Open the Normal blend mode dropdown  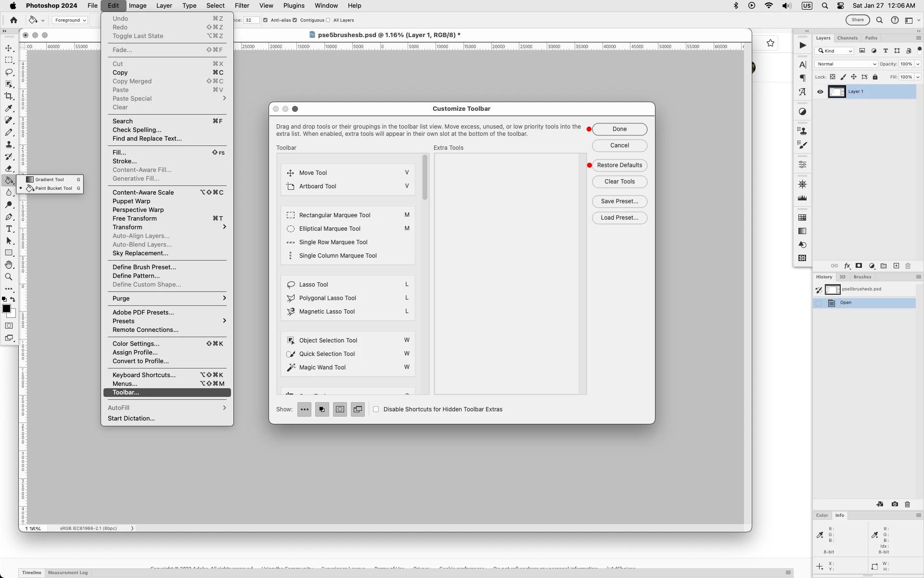coord(846,64)
